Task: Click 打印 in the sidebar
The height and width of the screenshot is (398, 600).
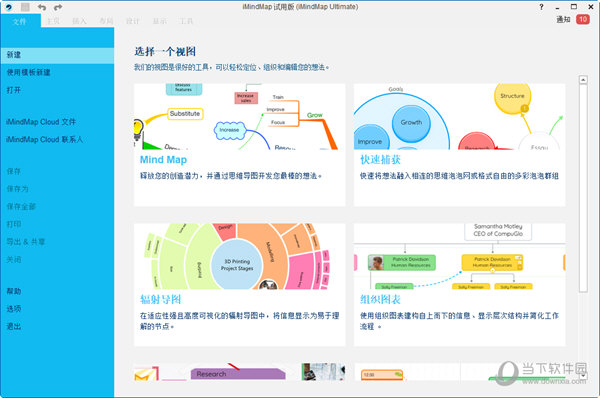Action: 14,224
